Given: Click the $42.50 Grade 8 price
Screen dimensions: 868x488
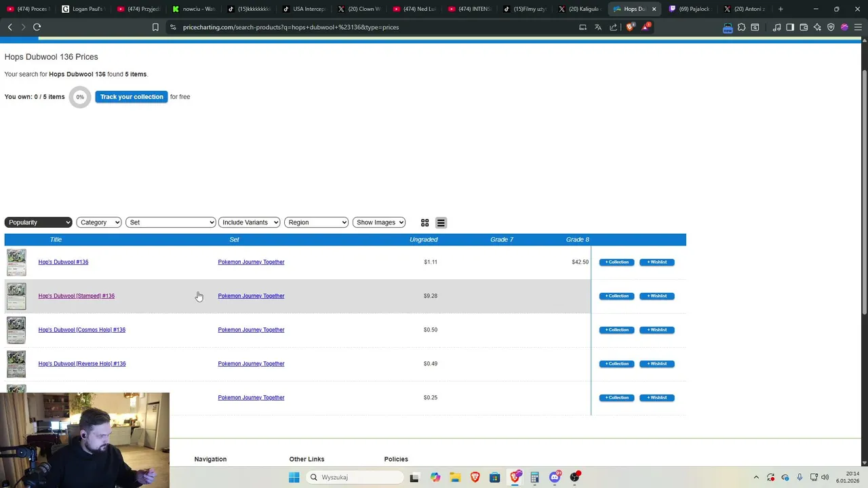Looking at the screenshot, I should [580, 262].
